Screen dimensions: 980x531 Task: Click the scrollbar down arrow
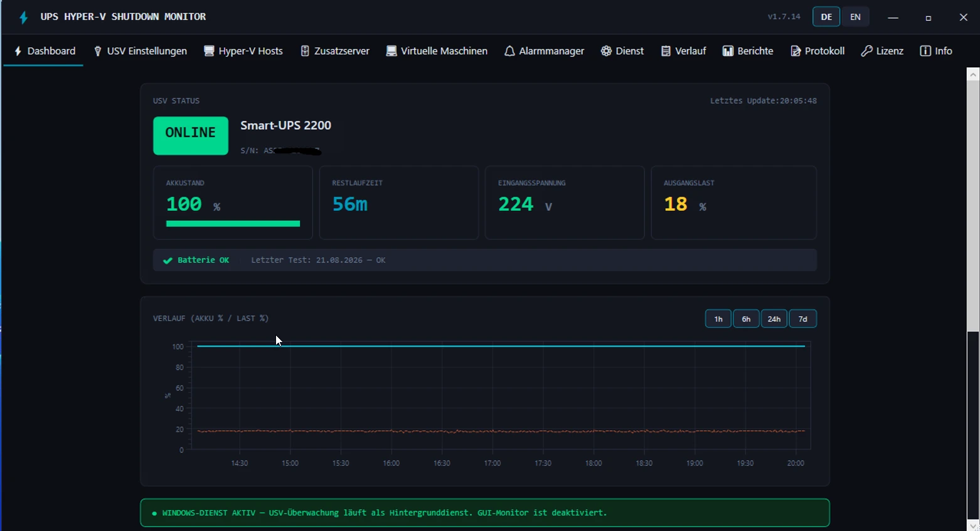pyautogui.click(x=973, y=525)
